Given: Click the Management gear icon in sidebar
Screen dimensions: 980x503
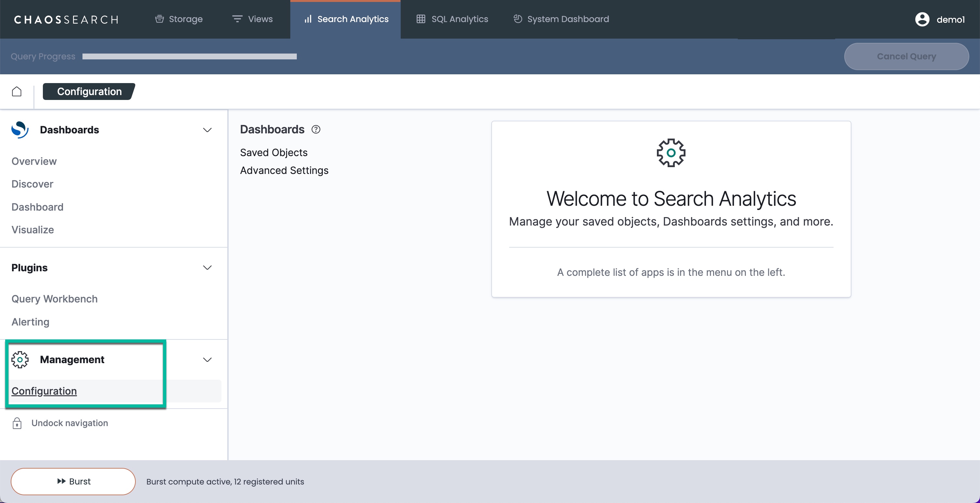Looking at the screenshot, I should click(20, 360).
